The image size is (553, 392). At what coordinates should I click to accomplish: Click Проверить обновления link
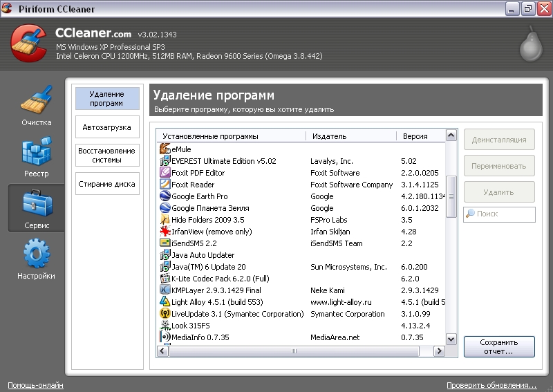[491, 385]
